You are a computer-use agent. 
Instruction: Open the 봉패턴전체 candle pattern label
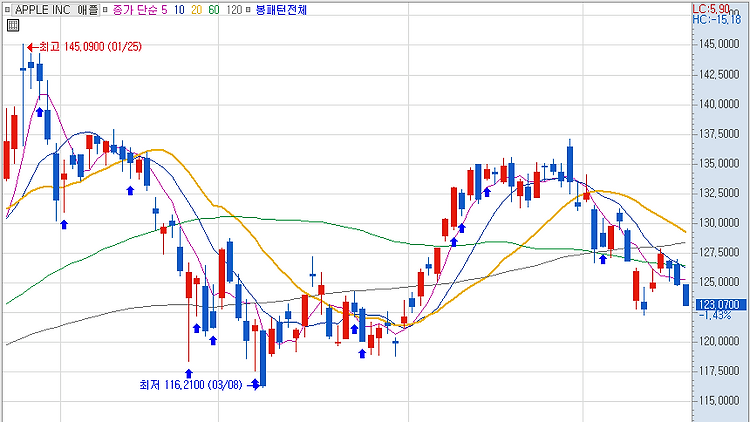point(281,10)
